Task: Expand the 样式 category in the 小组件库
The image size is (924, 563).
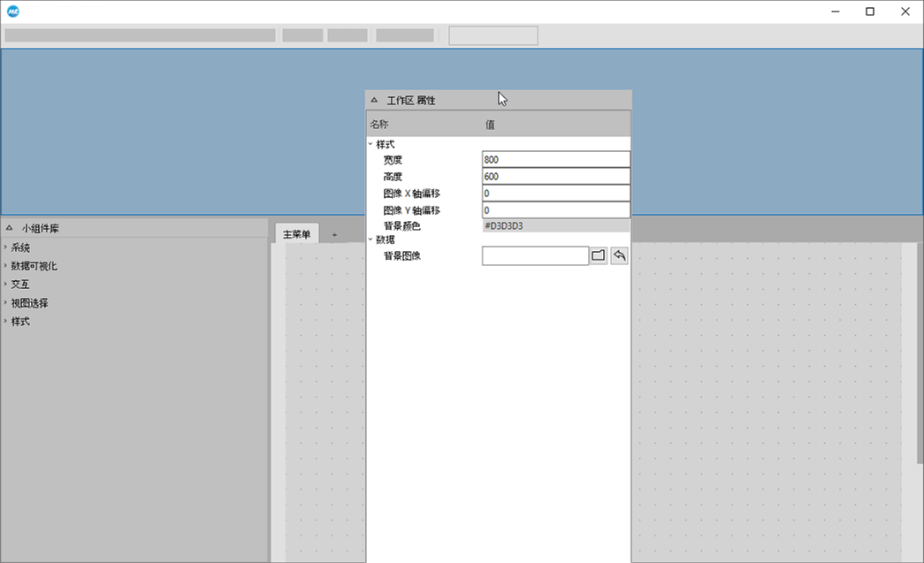Action: click(5, 322)
